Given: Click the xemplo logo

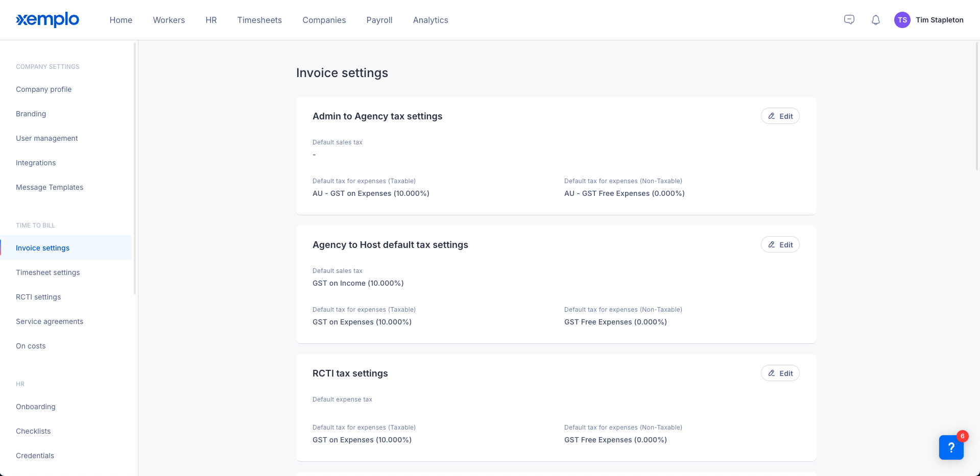Looking at the screenshot, I should click(x=47, y=20).
